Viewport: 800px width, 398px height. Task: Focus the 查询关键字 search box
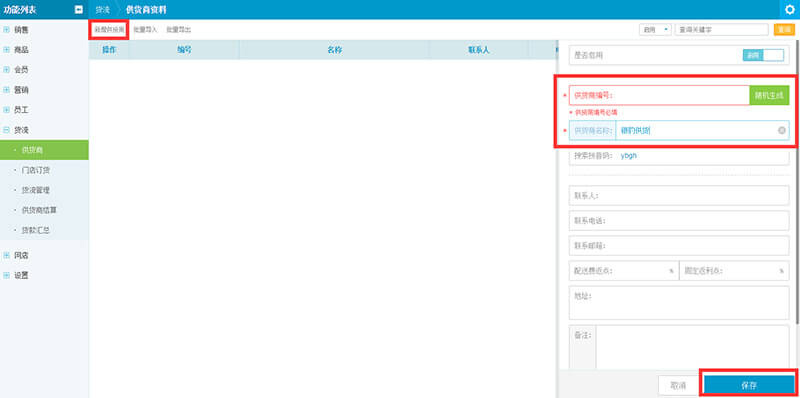coord(721,30)
